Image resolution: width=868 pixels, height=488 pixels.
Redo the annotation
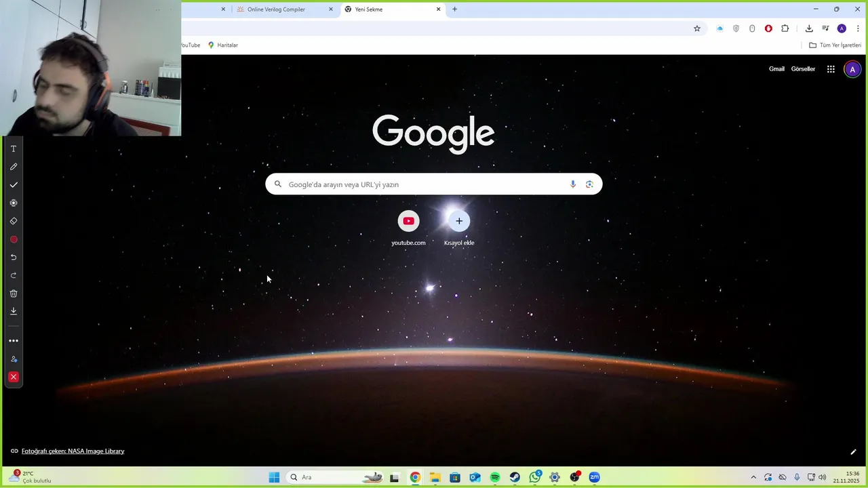tap(13, 275)
